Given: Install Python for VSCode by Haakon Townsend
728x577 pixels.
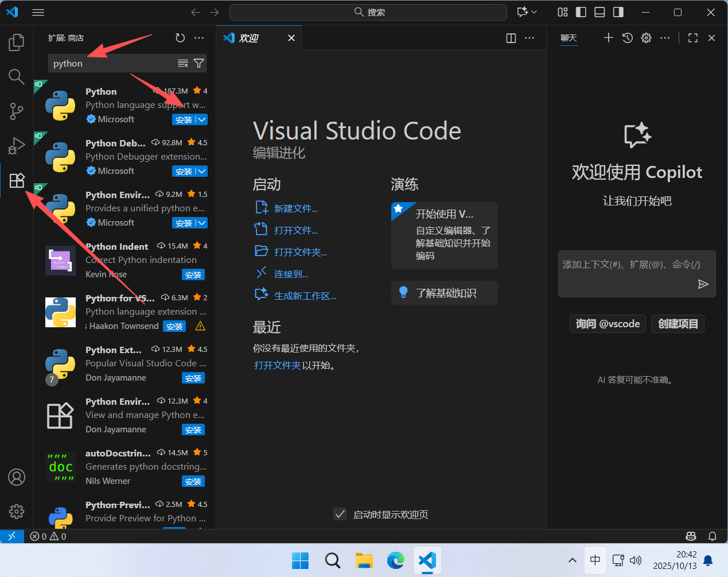Looking at the screenshot, I should click(174, 326).
